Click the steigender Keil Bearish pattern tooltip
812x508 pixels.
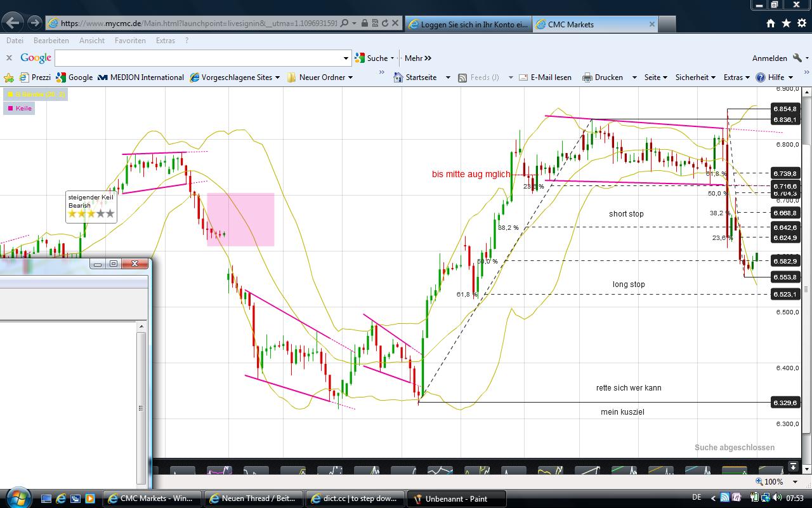point(91,206)
